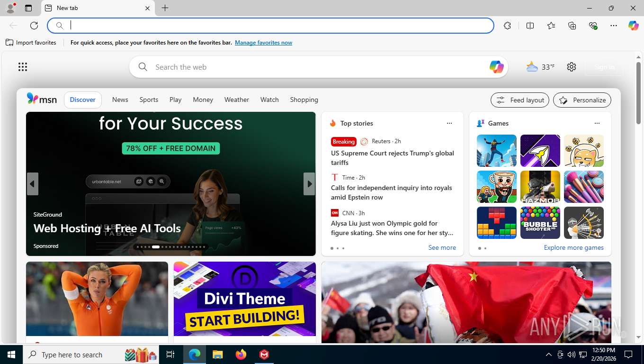Open a new tab with plus button

165,8
